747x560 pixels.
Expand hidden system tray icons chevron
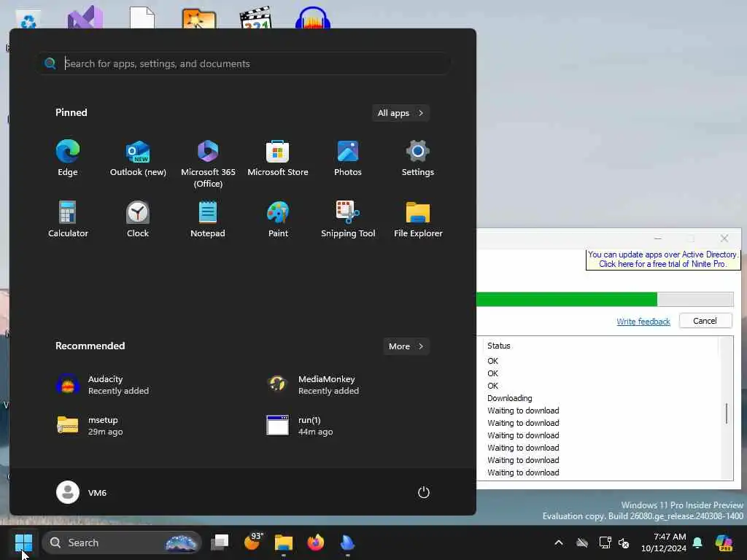click(559, 542)
